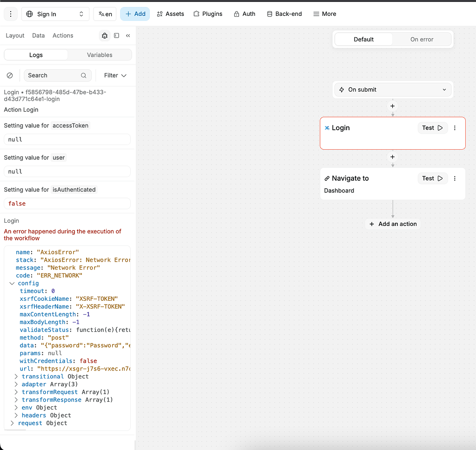Open the kebab menu beside the Login action
Image resolution: width=476 pixels, height=450 pixels.
[x=455, y=128]
